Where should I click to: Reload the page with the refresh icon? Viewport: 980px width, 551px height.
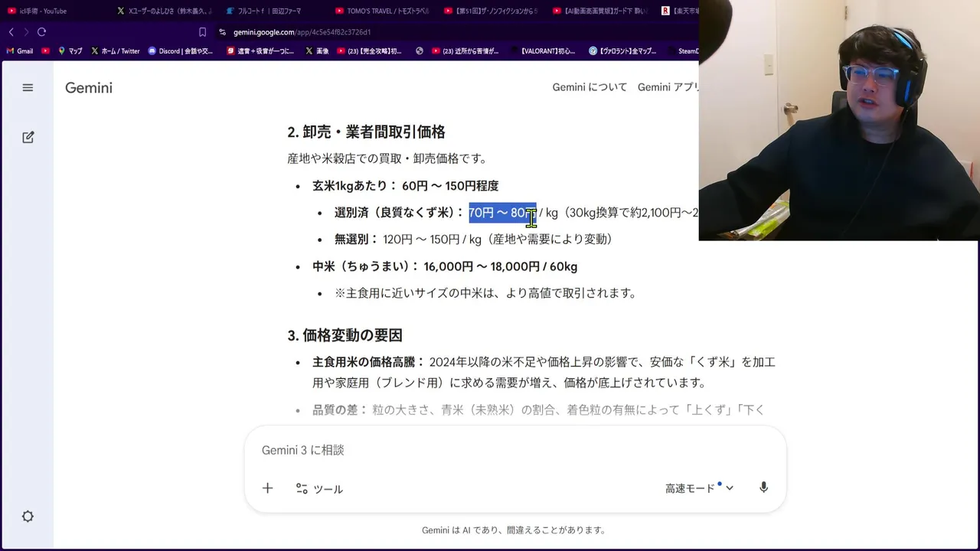click(41, 32)
